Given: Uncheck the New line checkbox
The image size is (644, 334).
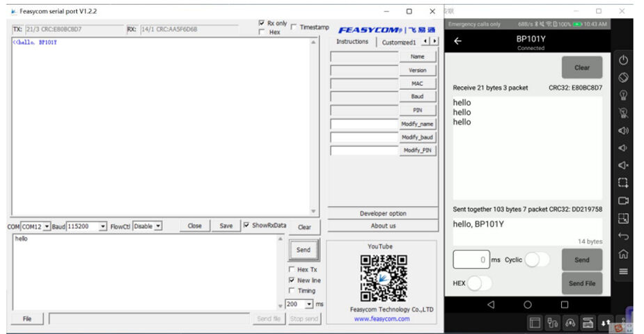Looking at the screenshot, I should [292, 280].
